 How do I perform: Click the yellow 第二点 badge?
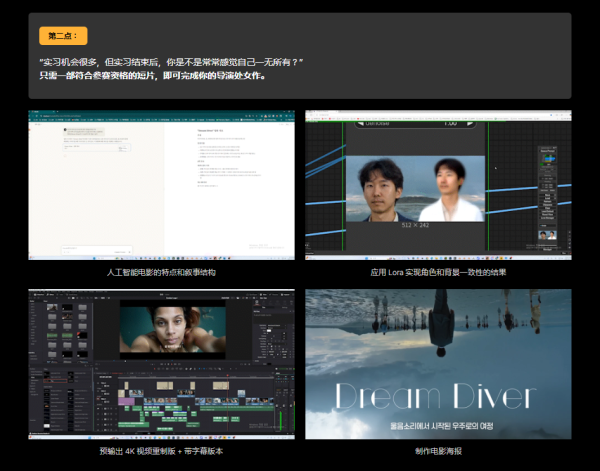[63, 36]
